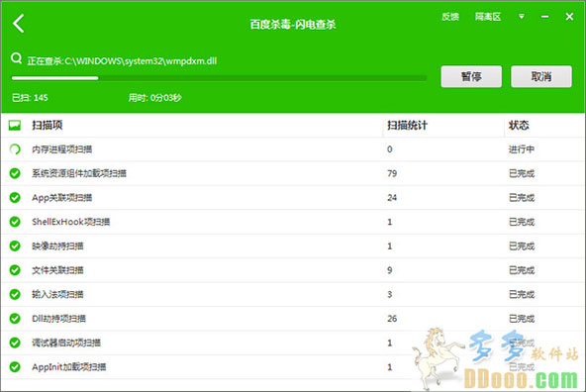
Task: Click the green check beside App关联项扫描
Action: (15, 198)
